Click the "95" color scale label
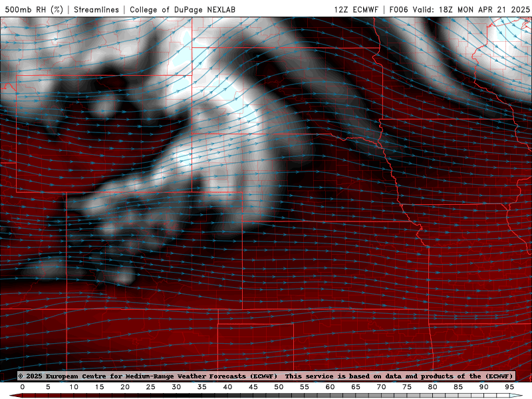The height and width of the screenshot is (399, 532). coord(509,387)
